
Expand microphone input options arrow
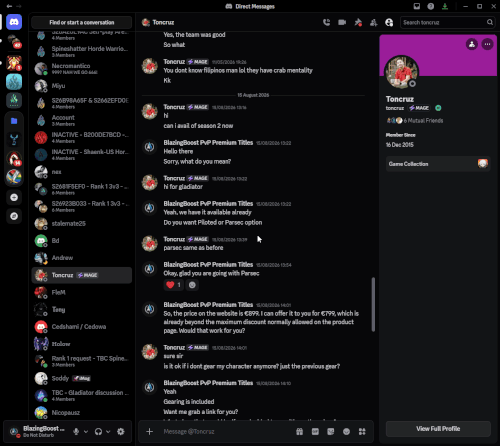coord(86,431)
